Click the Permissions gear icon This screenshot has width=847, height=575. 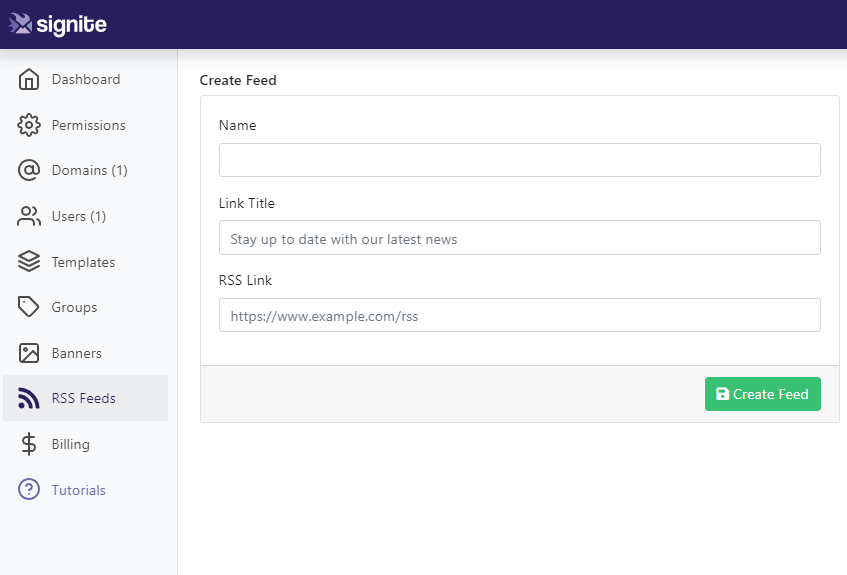click(29, 125)
